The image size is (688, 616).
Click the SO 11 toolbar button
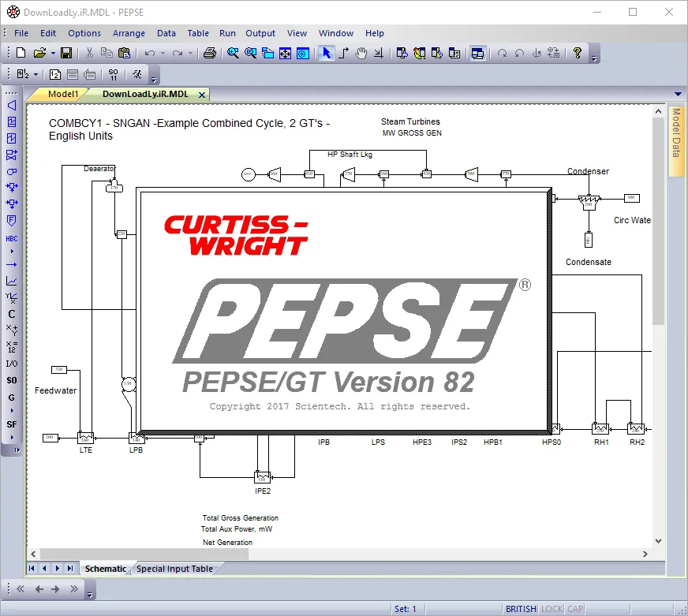(x=113, y=75)
